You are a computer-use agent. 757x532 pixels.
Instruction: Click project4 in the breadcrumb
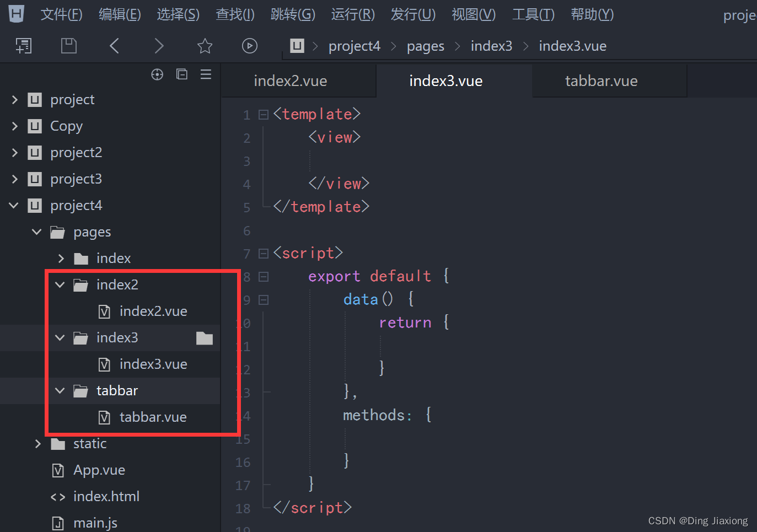pyautogui.click(x=355, y=46)
